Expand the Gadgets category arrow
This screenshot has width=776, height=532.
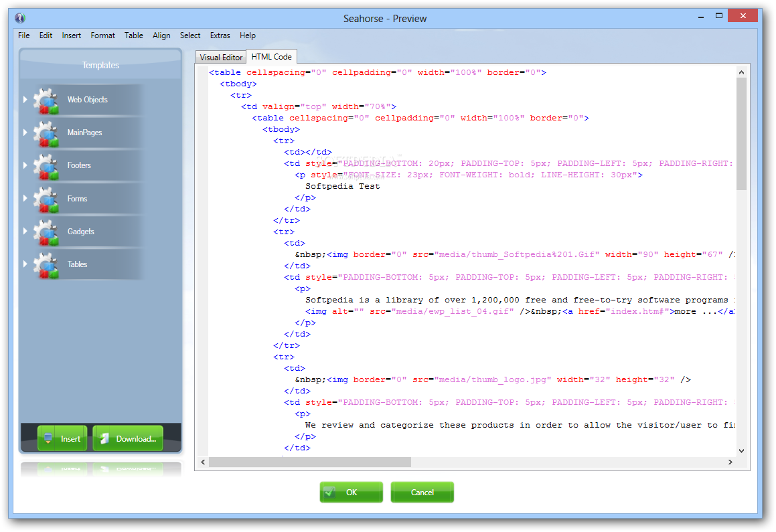click(x=25, y=231)
